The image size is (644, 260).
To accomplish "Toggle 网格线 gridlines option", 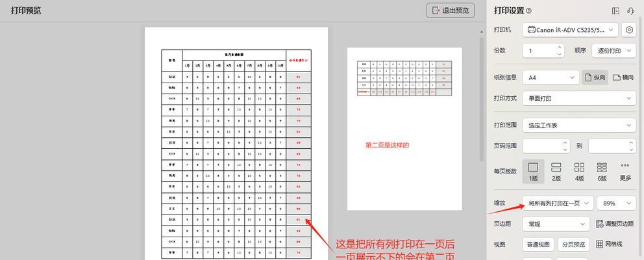I will [609, 244].
